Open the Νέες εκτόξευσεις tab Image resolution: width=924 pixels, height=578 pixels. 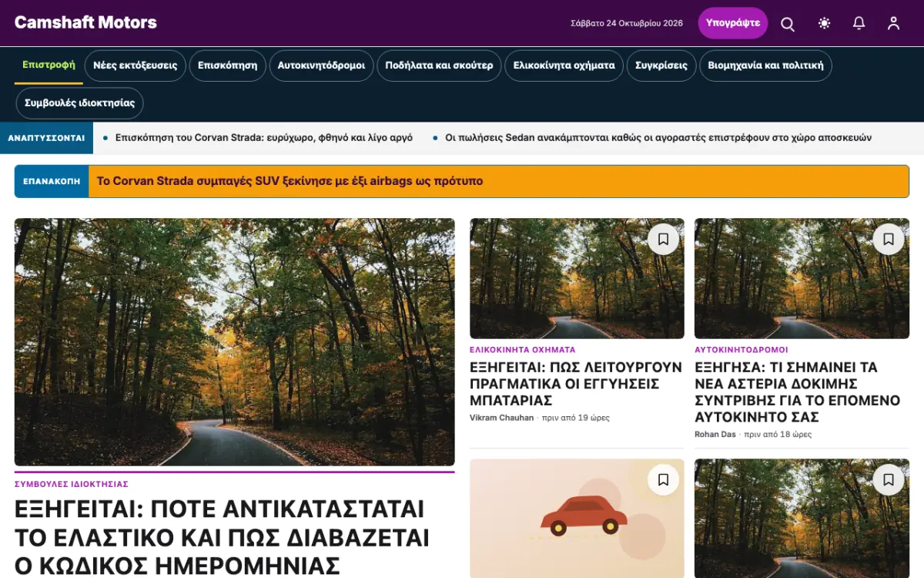pos(136,66)
